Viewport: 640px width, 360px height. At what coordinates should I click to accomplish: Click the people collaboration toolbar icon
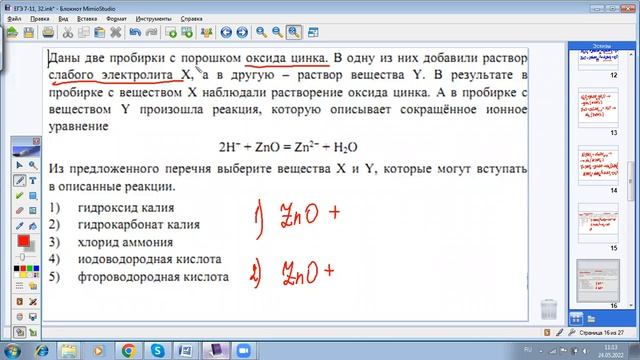coord(207,32)
